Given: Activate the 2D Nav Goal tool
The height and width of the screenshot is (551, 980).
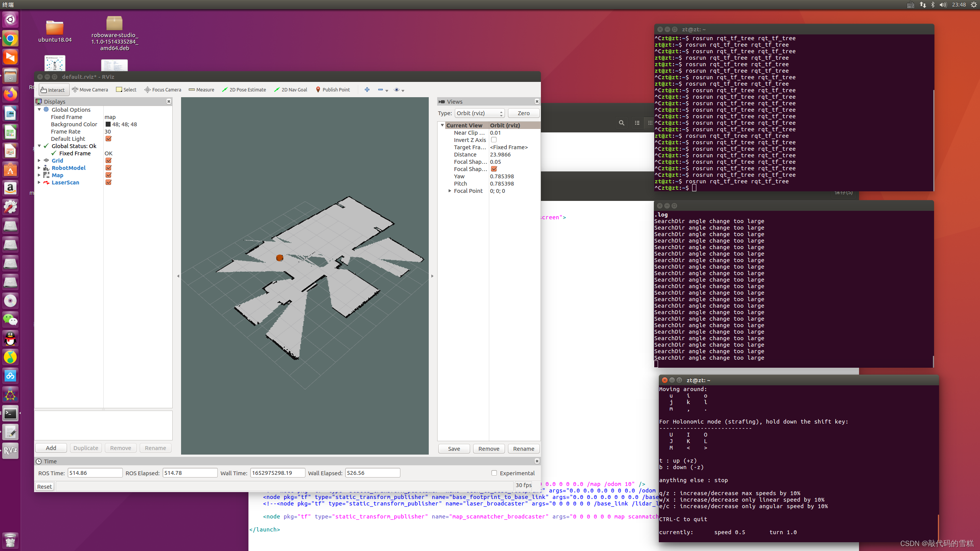Looking at the screenshot, I should [x=291, y=90].
